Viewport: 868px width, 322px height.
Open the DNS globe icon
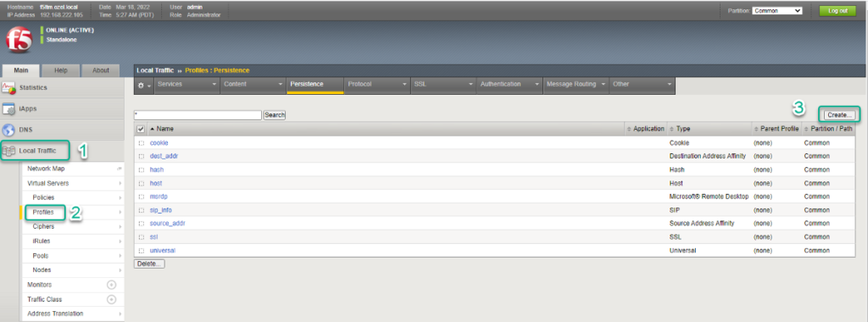point(8,130)
